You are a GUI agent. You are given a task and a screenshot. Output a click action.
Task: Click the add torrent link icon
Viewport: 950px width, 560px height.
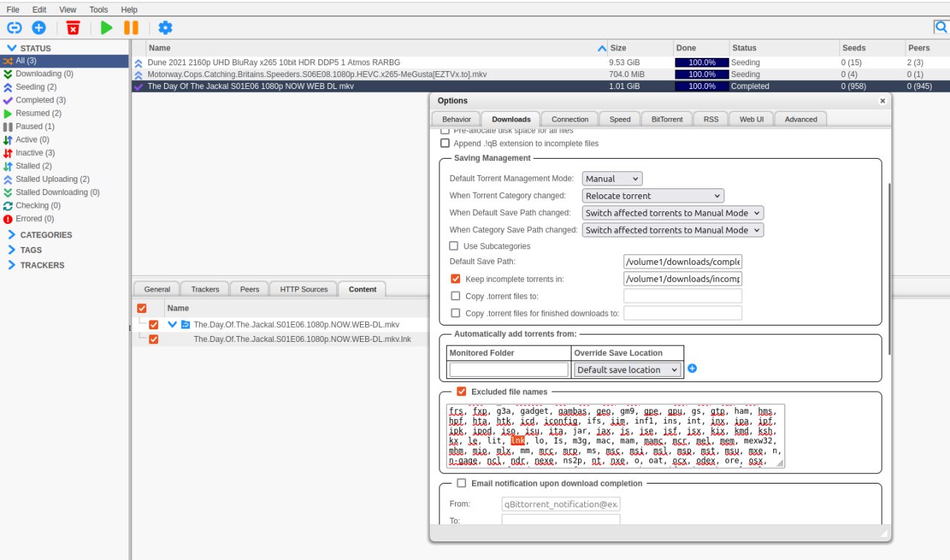pos(14,27)
